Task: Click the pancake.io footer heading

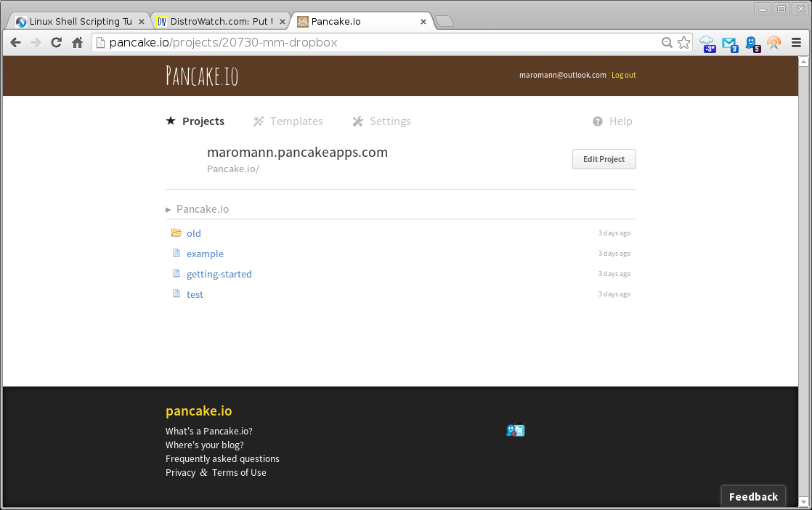Action: tap(199, 410)
